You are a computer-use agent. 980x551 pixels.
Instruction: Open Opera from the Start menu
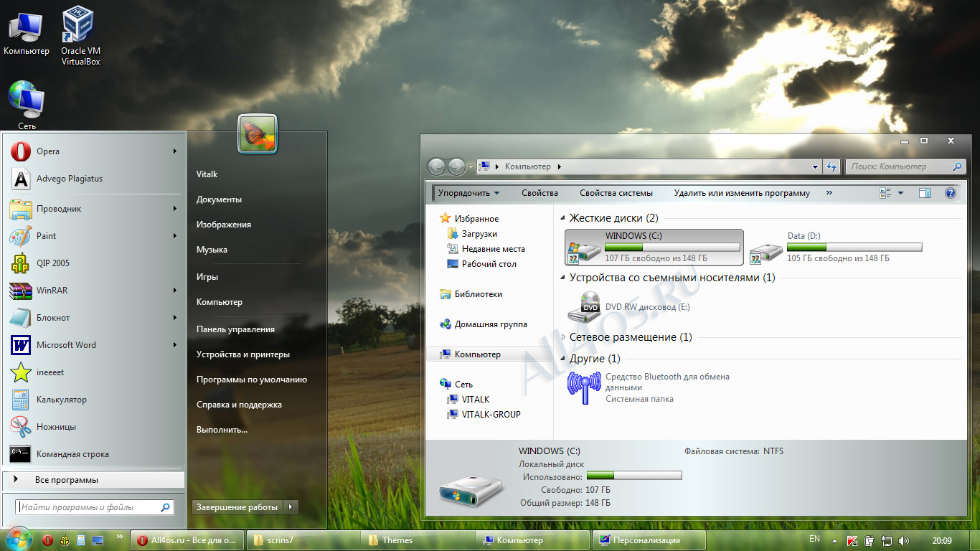coord(93,151)
